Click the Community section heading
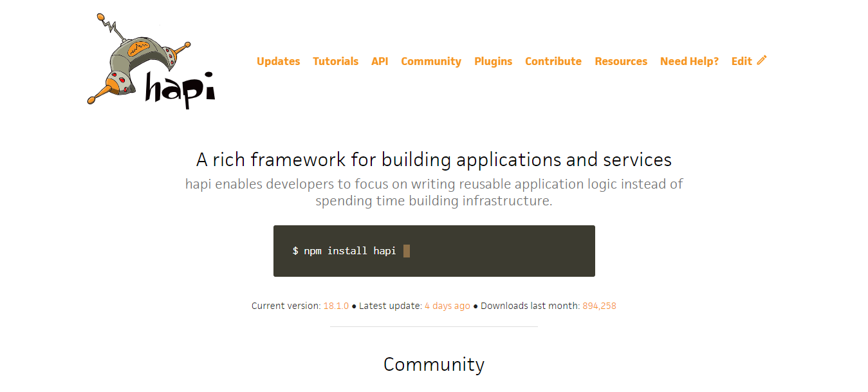 coord(434,364)
